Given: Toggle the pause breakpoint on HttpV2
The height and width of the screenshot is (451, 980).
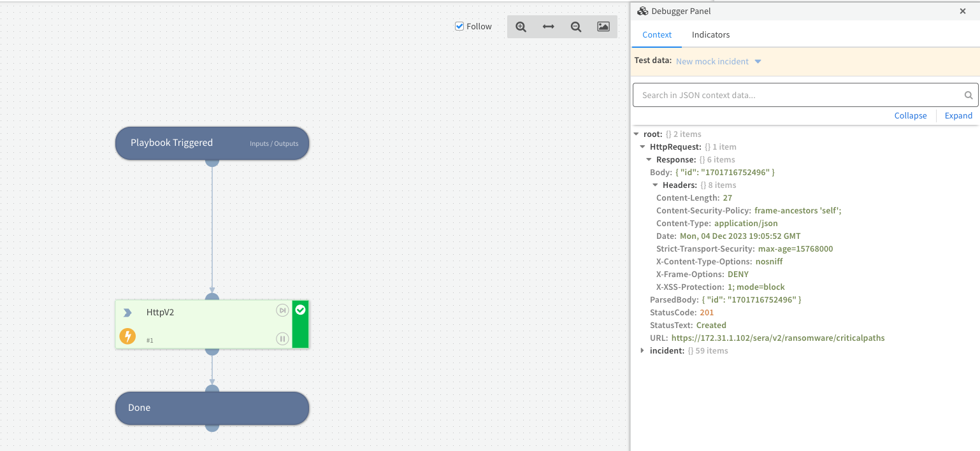Looking at the screenshot, I should (282, 338).
